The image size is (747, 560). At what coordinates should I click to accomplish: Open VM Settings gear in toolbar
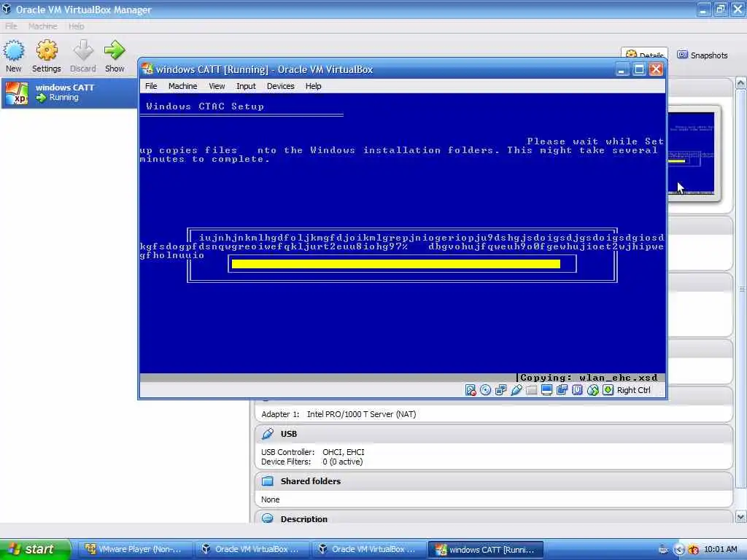pyautogui.click(x=47, y=50)
